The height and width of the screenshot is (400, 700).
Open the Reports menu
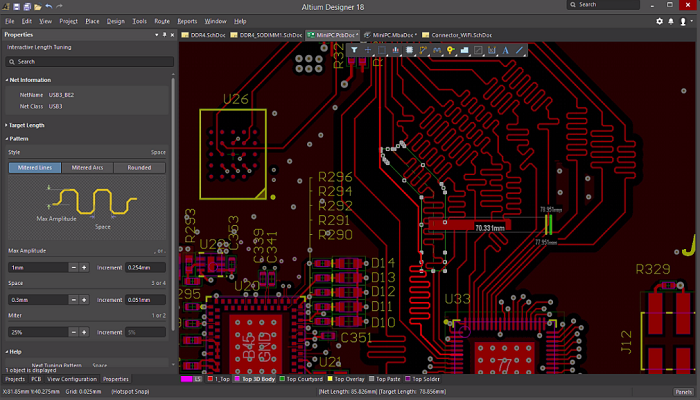187,21
